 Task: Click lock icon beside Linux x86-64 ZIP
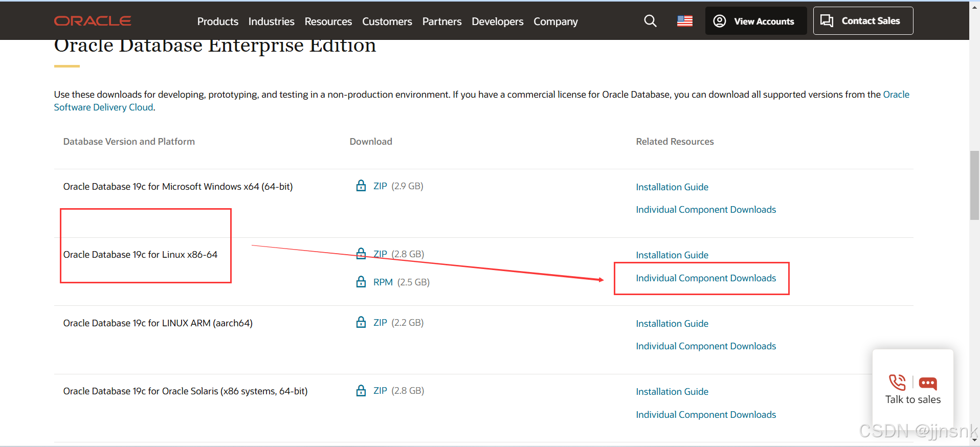361,254
